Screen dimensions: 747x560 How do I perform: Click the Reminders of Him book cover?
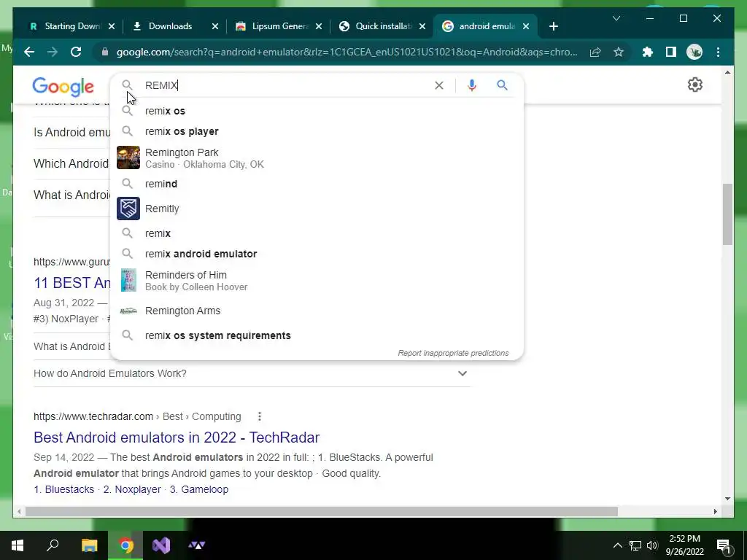click(x=128, y=280)
